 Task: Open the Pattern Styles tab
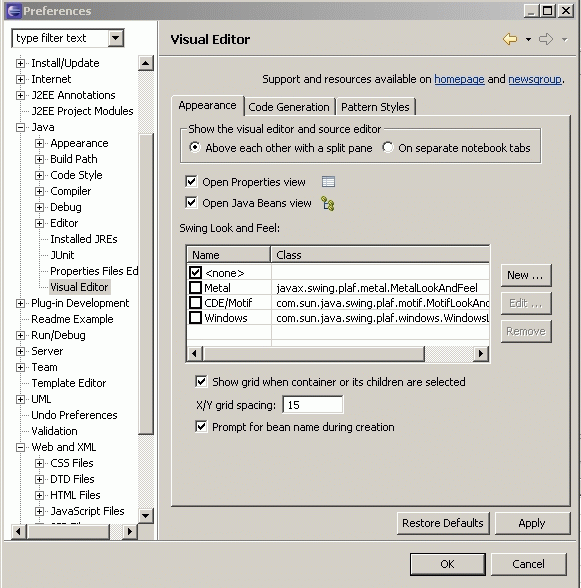(x=375, y=107)
